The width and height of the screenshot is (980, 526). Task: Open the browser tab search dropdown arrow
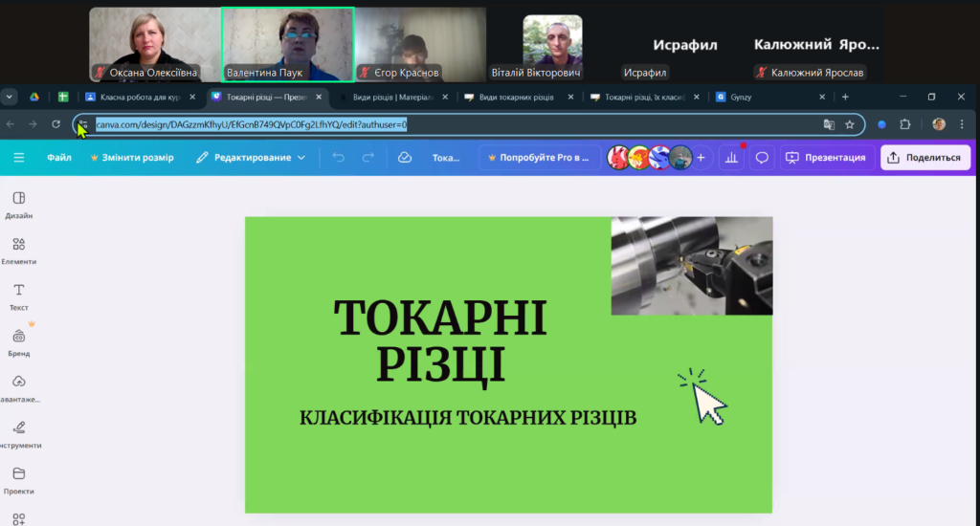pyautogui.click(x=10, y=97)
